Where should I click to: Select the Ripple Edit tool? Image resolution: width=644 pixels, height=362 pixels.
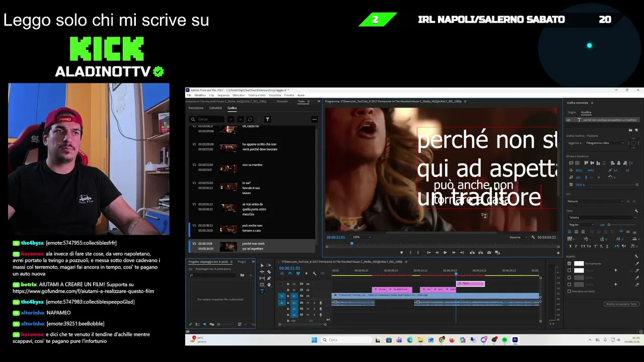[x=262, y=271]
